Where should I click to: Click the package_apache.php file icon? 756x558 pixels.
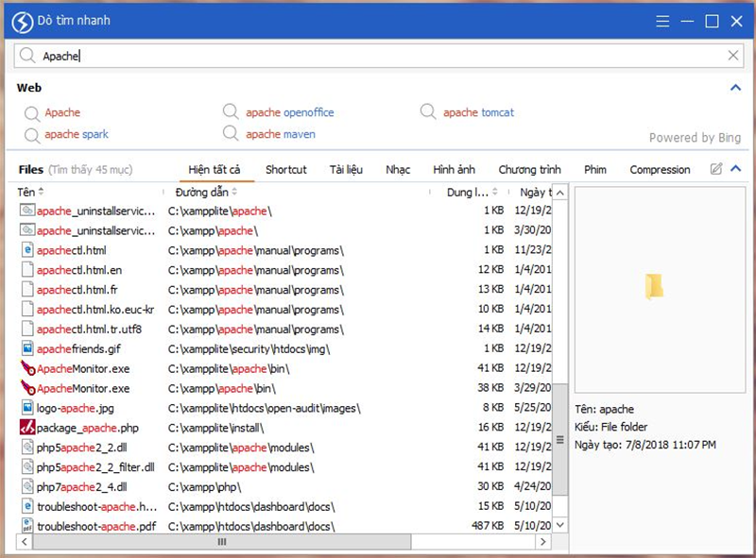point(27,427)
